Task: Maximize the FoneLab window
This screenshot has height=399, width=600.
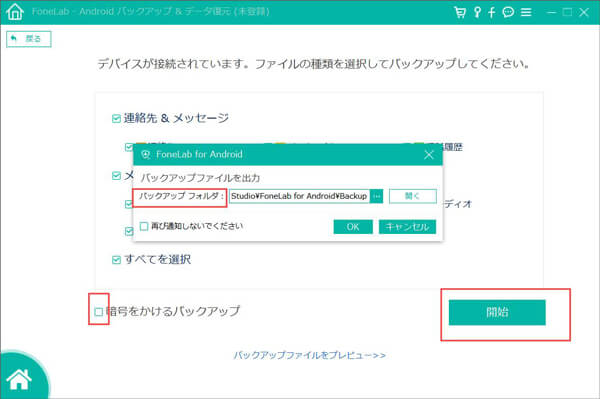Action: point(567,12)
